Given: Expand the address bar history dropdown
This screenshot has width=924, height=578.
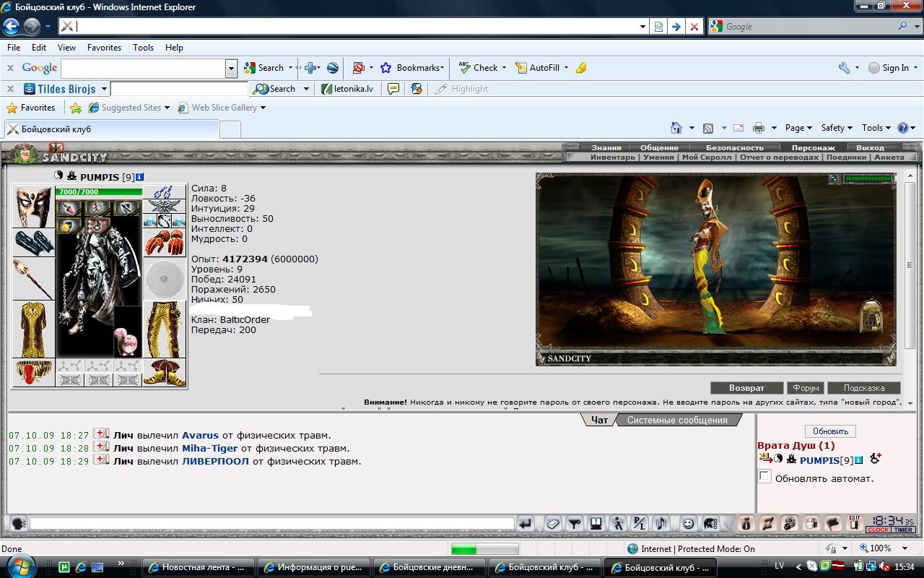Looking at the screenshot, I should (x=642, y=27).
